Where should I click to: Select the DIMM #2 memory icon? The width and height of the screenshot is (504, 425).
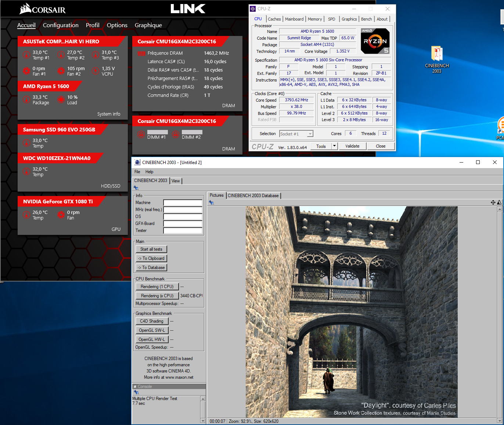[x=176, y=134]
